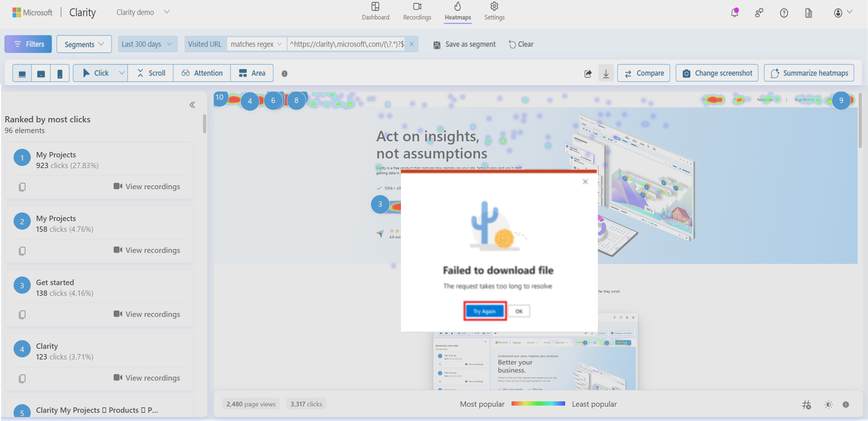Image resolution: width=868 pixels, height=421 pixels.
Task: Share the heatmap via share icon
Action: pos(588,74)
